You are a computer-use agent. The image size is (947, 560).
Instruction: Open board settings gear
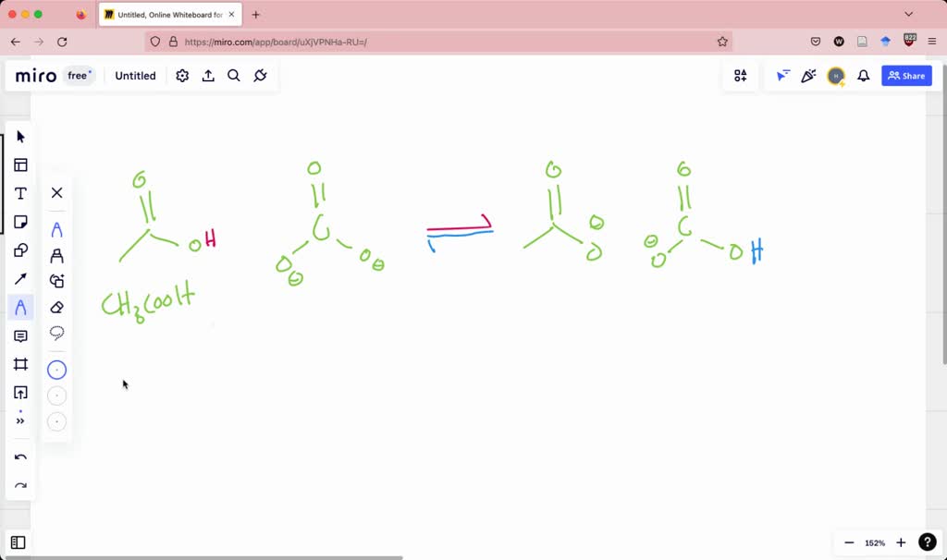pos(182,76)
